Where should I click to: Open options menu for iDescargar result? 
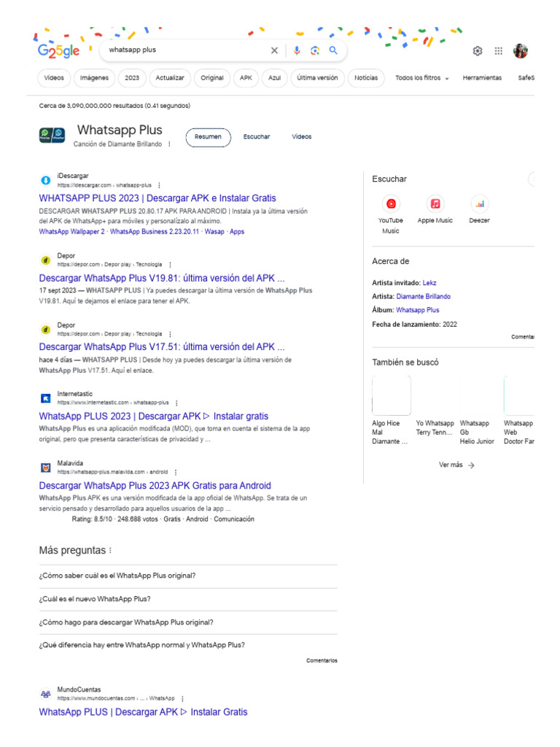coord(159,185)
